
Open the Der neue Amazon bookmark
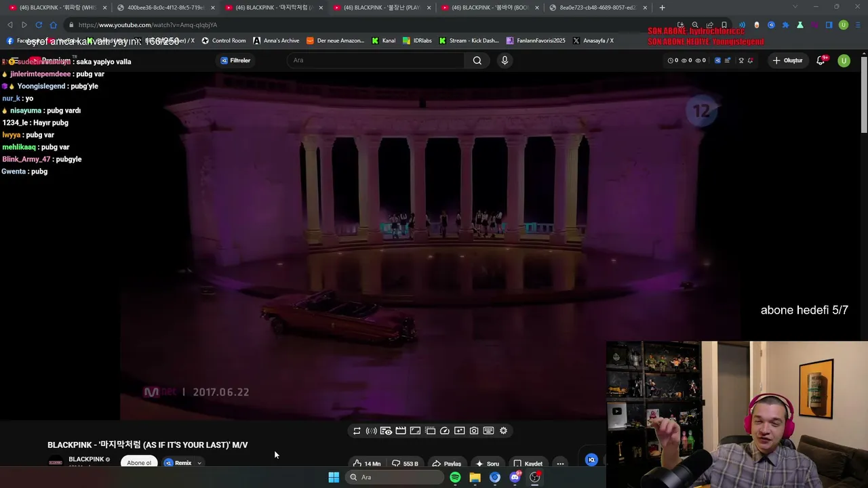pos(336,41)
